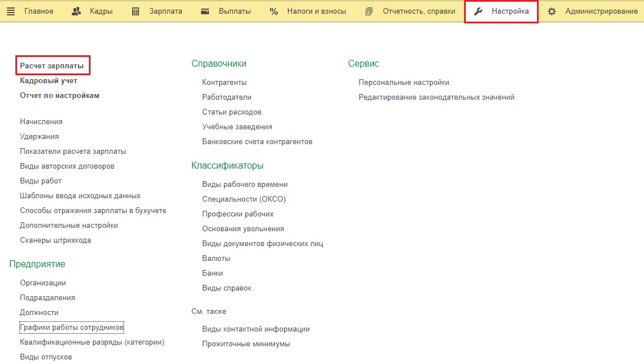Open the Отчетность, справки section
Screen dimensions: 644x364
pos(419,11)
